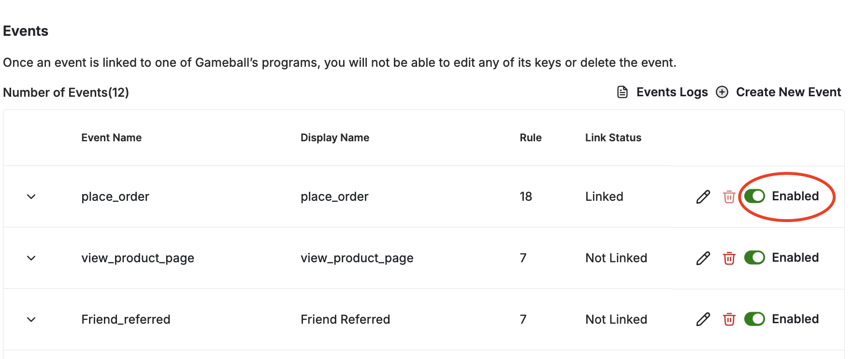Expand the view_product_page row details

31,258
